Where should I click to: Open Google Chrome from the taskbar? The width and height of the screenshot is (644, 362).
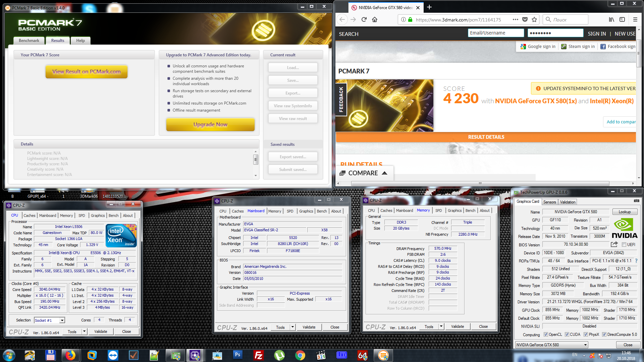click(300, 355)
